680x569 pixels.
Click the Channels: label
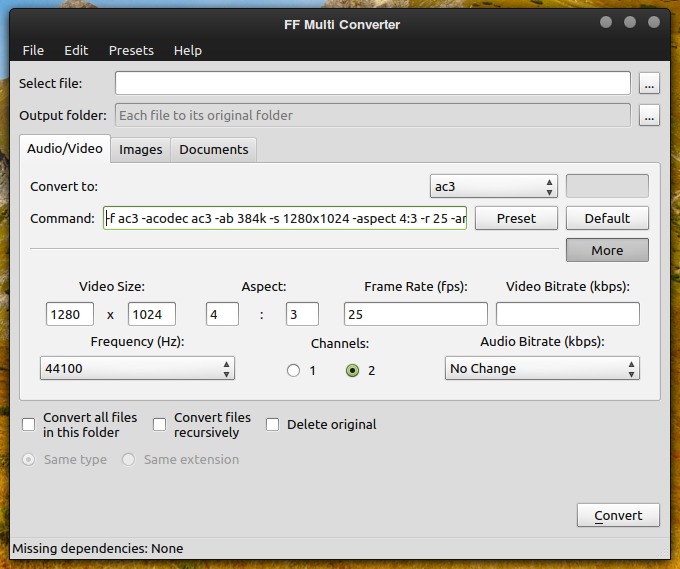[340, 343]
